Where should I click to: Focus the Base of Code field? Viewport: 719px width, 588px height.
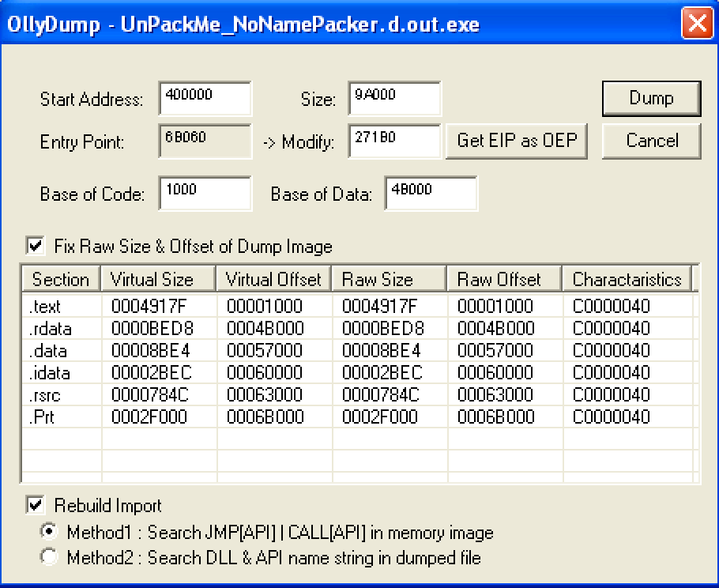[x=205, y=193]
